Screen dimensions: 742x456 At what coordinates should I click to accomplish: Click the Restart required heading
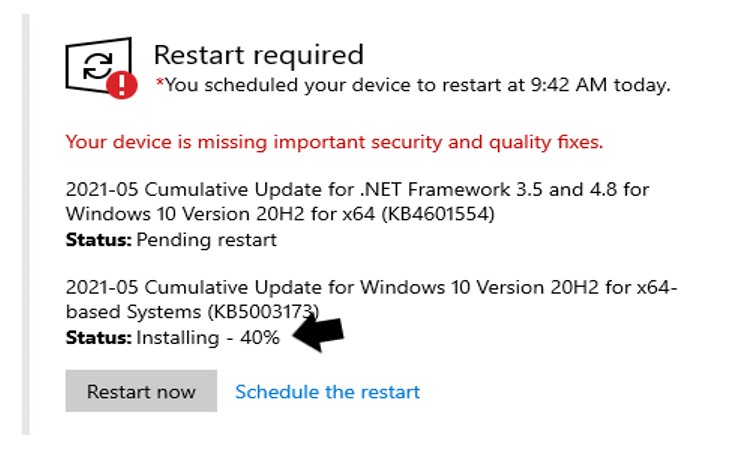pyautogui.click(x=258, y=55)
